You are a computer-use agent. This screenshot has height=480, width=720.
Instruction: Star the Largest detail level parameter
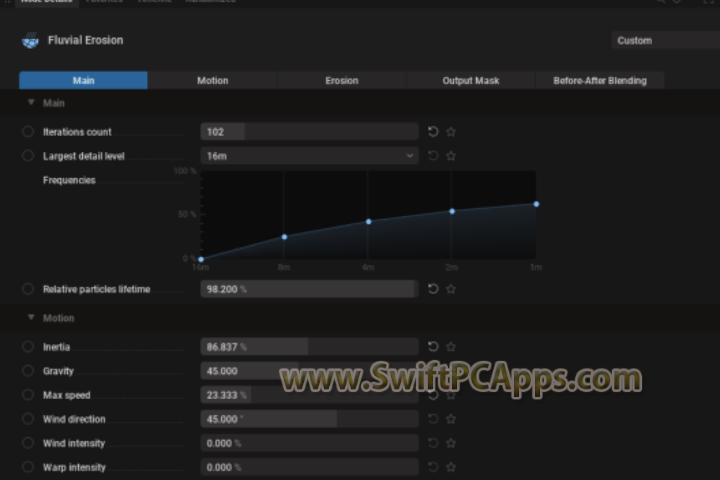[x=451, y=156]
